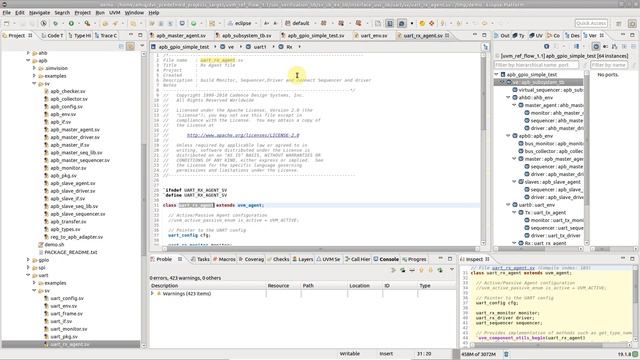Click the Resource column header
This screenshot has width=640, height=360.
[283, 286]
